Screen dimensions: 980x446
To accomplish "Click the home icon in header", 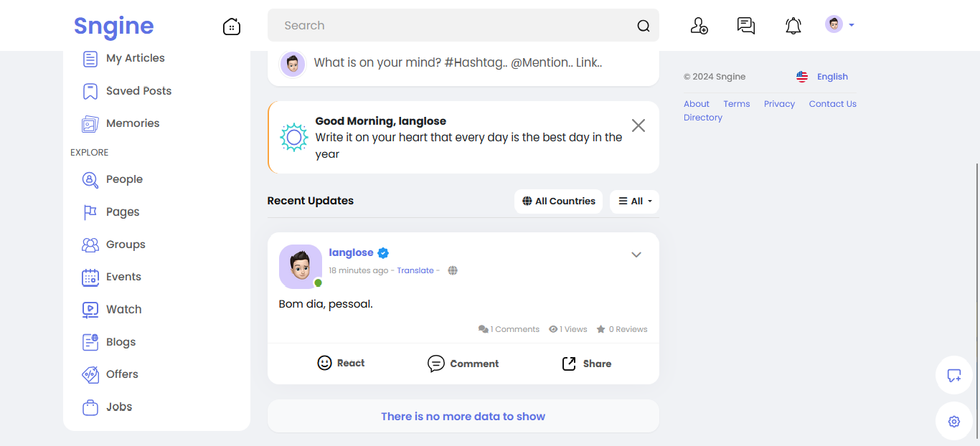I will (232, 27).
